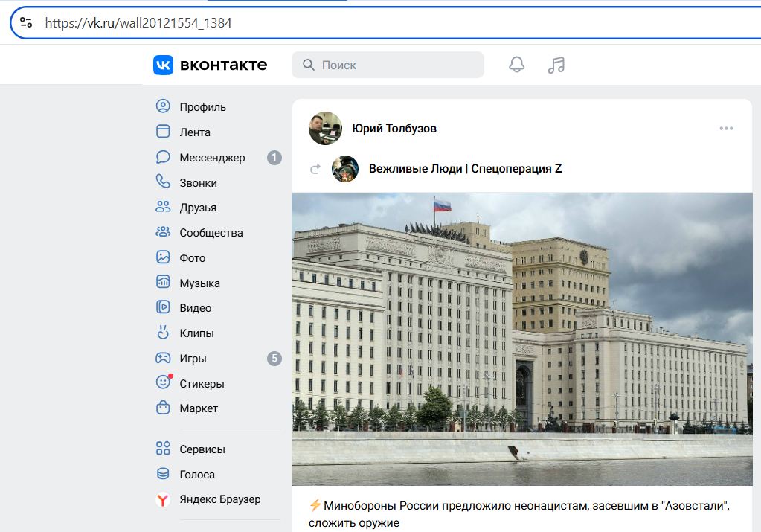Image resolution: width=761 pixels, height=532 pixels.
Task: Click the Клипы hand icon
Action: point(163,333)
